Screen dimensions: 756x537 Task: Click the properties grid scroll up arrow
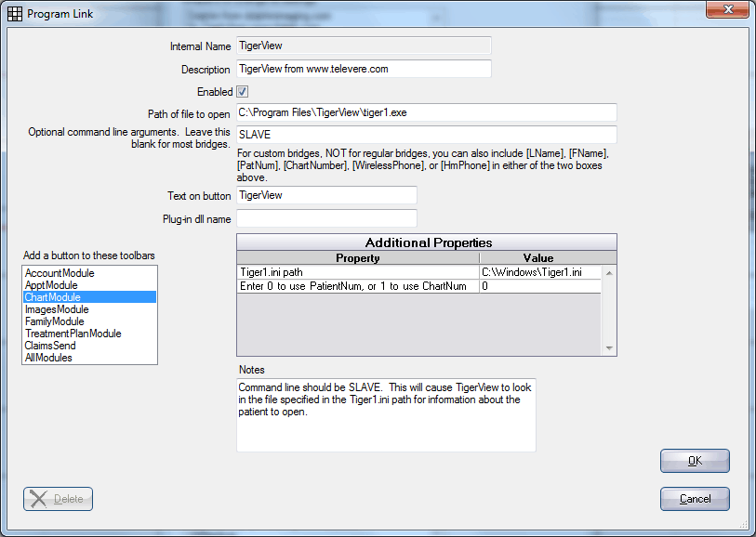[609, 273]
